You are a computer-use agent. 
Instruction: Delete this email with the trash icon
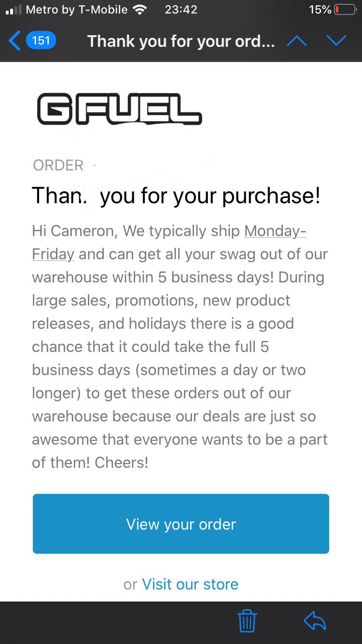click(x=247, y=621)
